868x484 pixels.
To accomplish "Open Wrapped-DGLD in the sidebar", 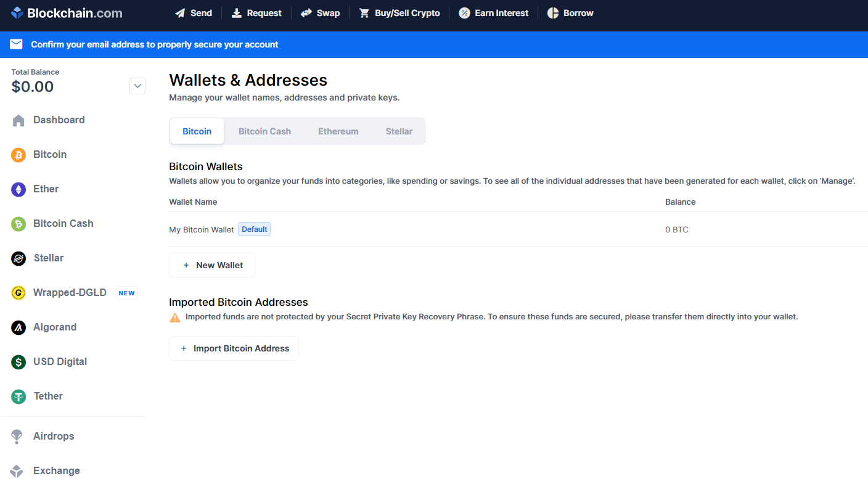I will coord(70,293).
